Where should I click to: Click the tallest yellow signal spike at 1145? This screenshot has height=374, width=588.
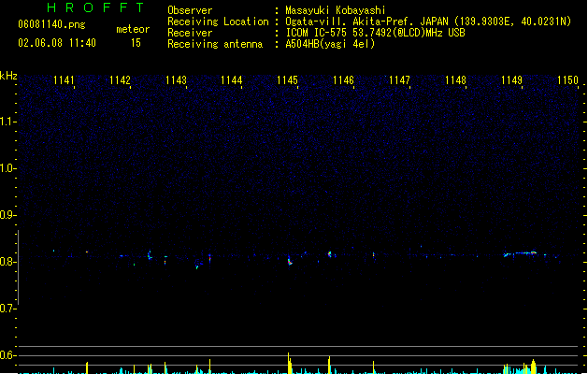point(289,363)
